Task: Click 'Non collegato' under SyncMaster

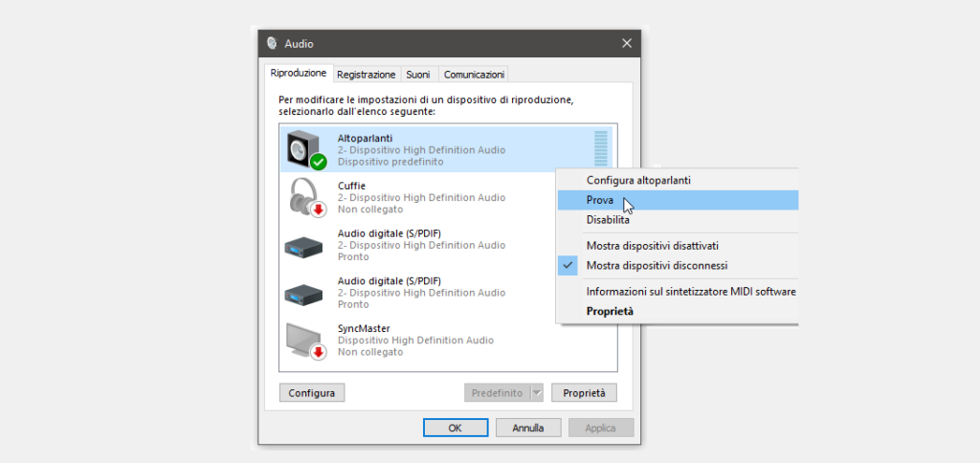Action: coord(370,352)
